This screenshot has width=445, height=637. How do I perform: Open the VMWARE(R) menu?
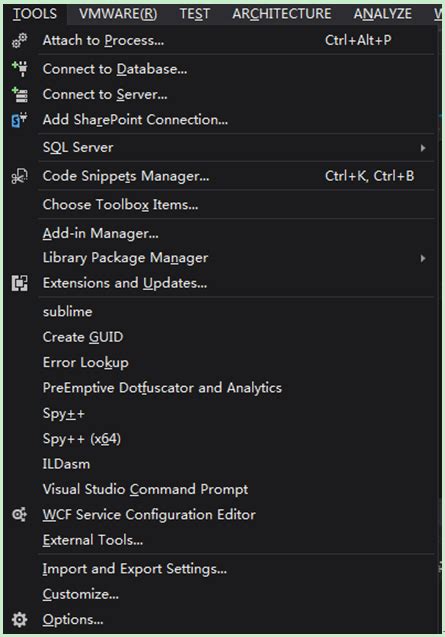click(118, 14)
